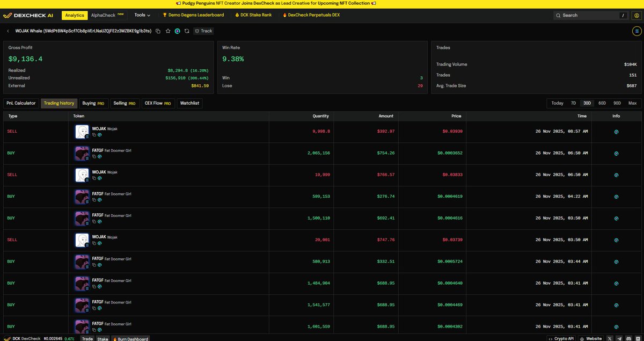Switch to the Analytics tab
This screenshot has height=341, width=644.
click(x=75, y=16)
